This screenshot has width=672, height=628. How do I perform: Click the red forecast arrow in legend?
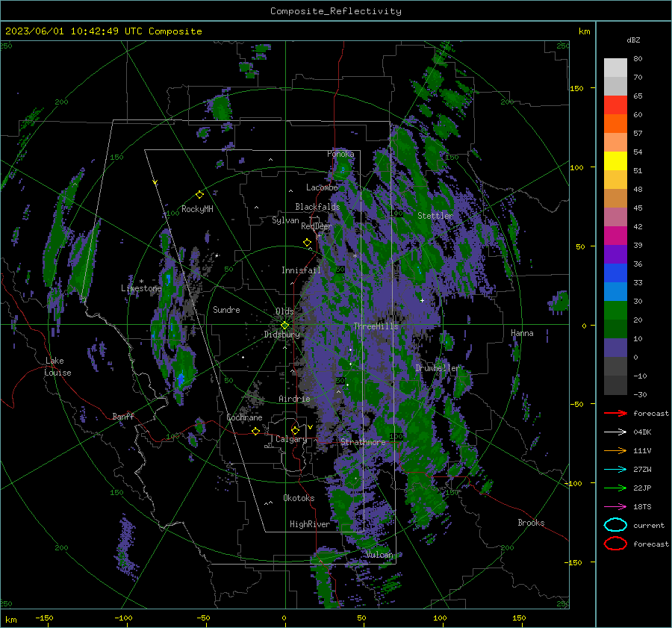615,413
